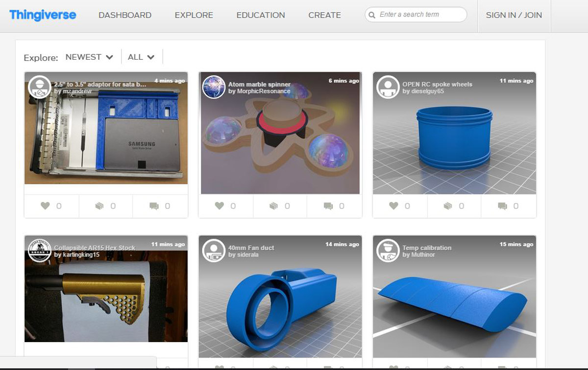Collect the OPEN RC spoke wheels thing

click(447, 206)
